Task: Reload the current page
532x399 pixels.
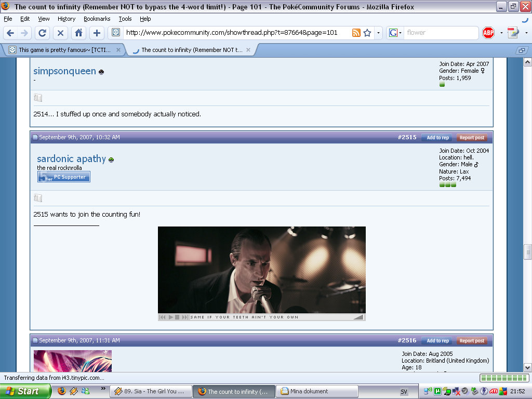Action: pos(42,33)
